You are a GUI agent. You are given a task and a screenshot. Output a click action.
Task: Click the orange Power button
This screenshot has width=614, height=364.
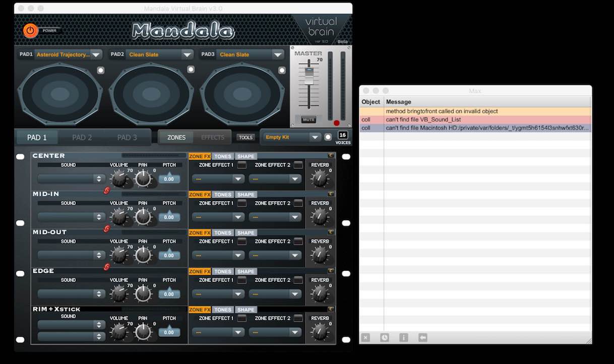point(31,30)
